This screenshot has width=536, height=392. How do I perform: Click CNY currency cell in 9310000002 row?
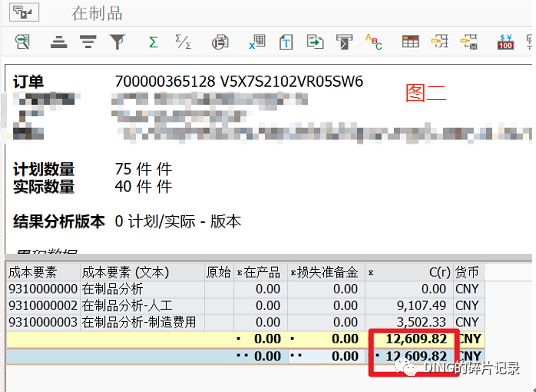click(469, 306)
